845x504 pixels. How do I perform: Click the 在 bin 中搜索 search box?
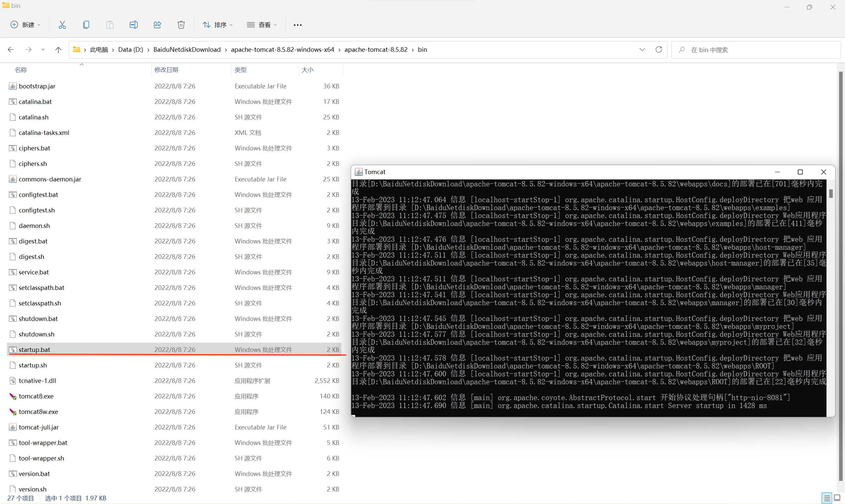pos(758,50)
